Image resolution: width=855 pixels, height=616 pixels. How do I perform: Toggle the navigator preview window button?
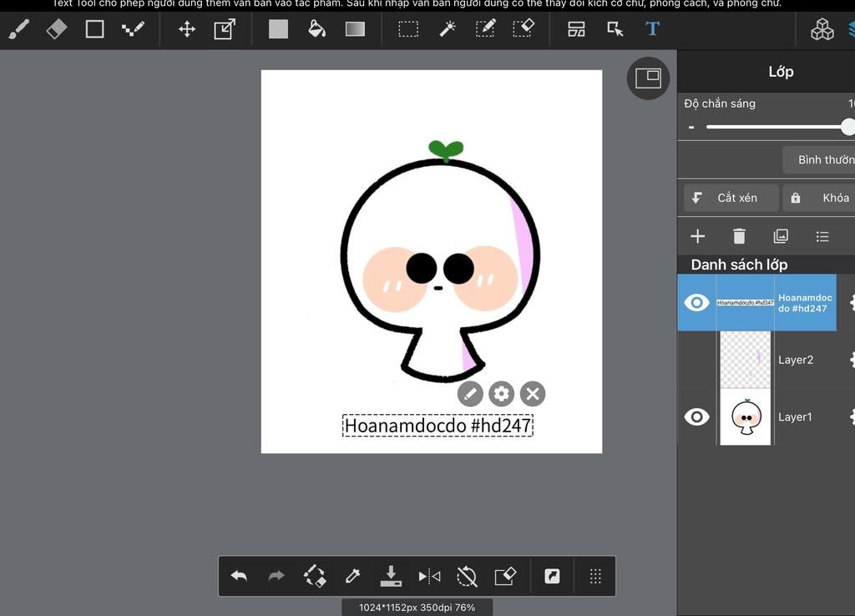648,78
